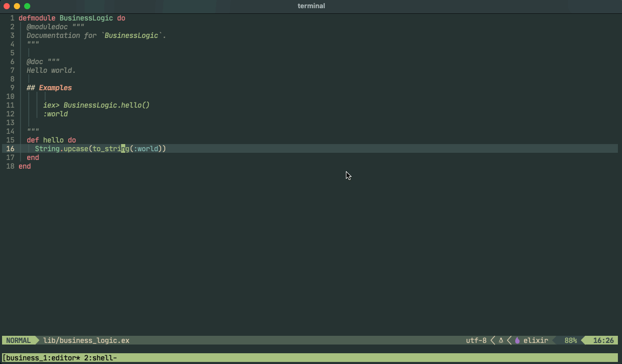The image size is (622, 364).
Task: Close the terminal window
Action: (x=7, y=6)
